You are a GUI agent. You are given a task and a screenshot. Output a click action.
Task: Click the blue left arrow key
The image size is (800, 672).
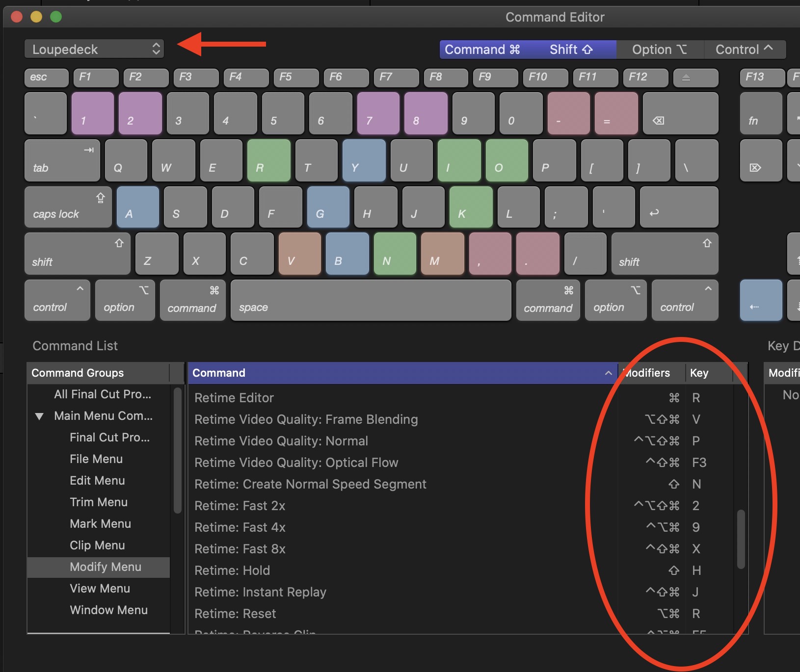(761, 300)
